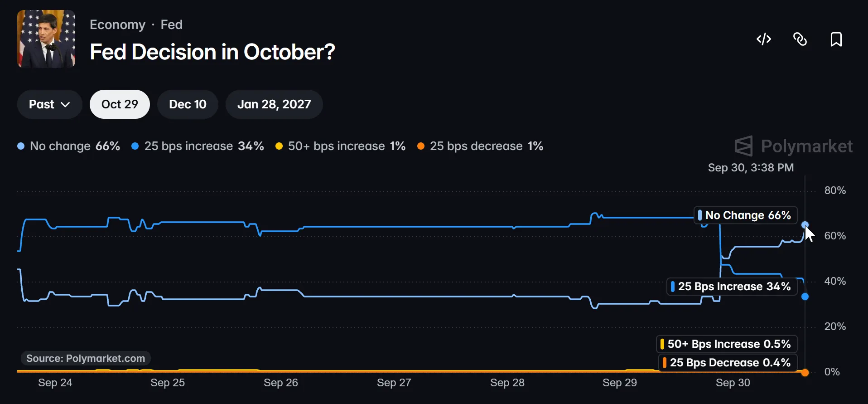The width and height of the screenshot is (868, 404).
Task: Click the Sep 27 axis label
Action: coord(394,383)
